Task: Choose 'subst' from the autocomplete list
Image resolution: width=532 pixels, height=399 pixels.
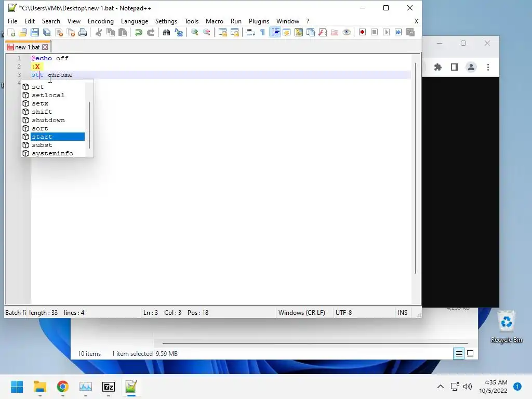Action: pos(54,145)
